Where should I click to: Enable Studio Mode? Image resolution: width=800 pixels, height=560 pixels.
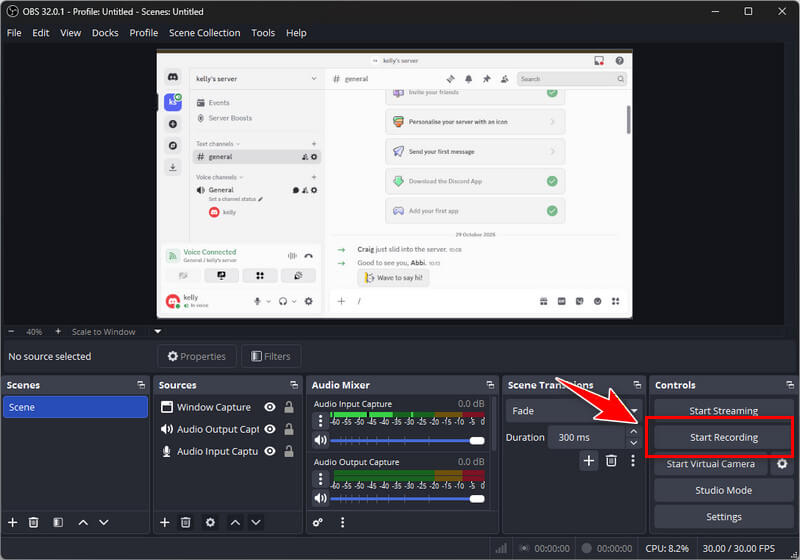coord(723,490)
